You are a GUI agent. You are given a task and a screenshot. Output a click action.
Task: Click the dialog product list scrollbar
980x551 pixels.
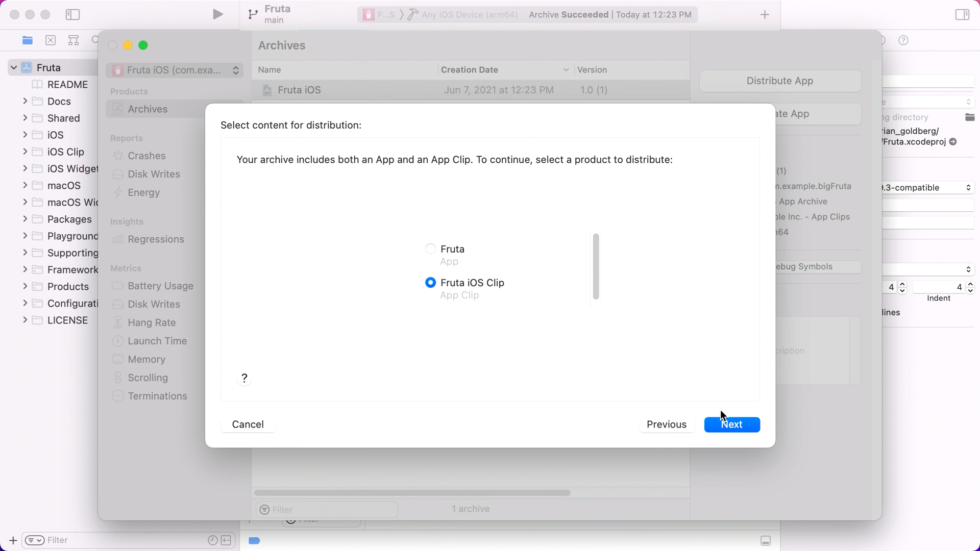pyautogui.click(x=596, y=266)
